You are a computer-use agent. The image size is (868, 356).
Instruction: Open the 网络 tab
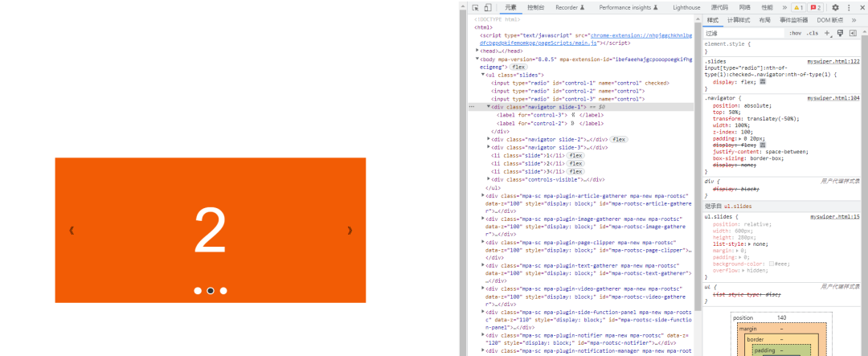point(744,8)
